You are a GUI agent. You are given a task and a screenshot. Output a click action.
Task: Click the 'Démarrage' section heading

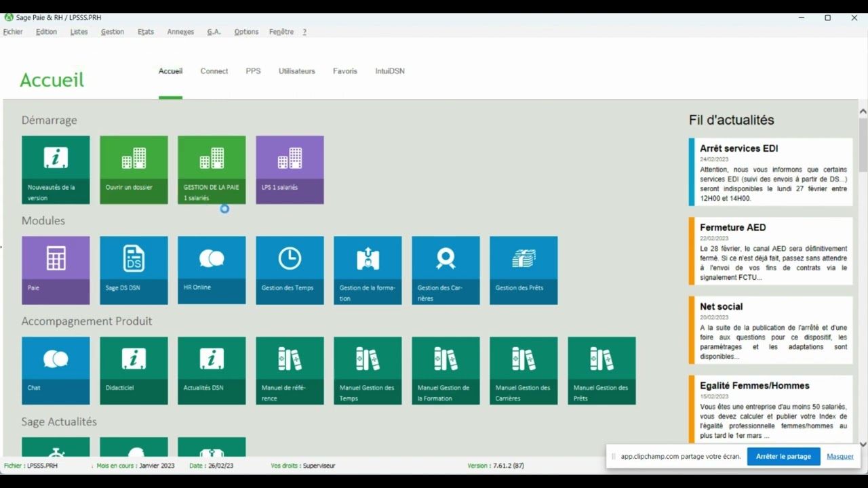[50, 120]
